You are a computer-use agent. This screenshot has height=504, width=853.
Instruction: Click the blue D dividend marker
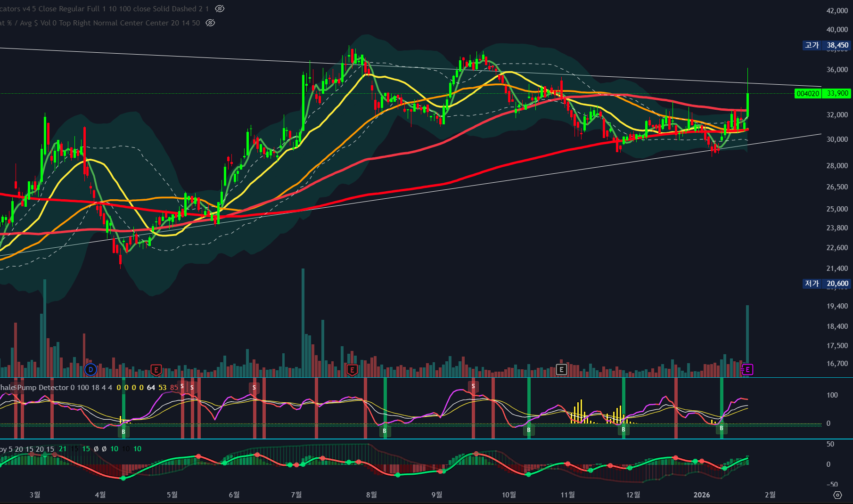click(x=90, y=370)
